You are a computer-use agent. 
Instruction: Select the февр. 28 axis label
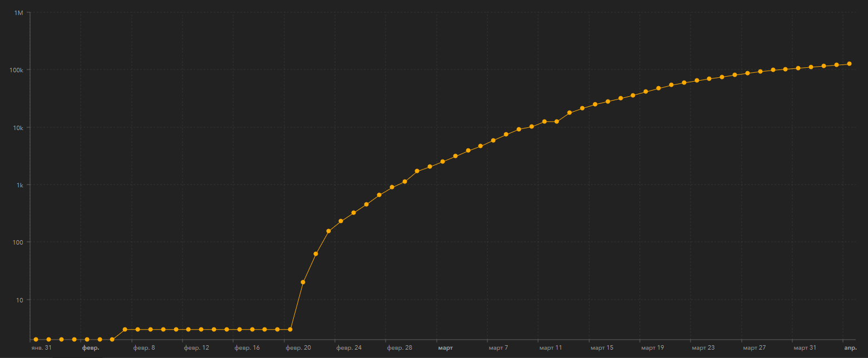pos(400,348)
